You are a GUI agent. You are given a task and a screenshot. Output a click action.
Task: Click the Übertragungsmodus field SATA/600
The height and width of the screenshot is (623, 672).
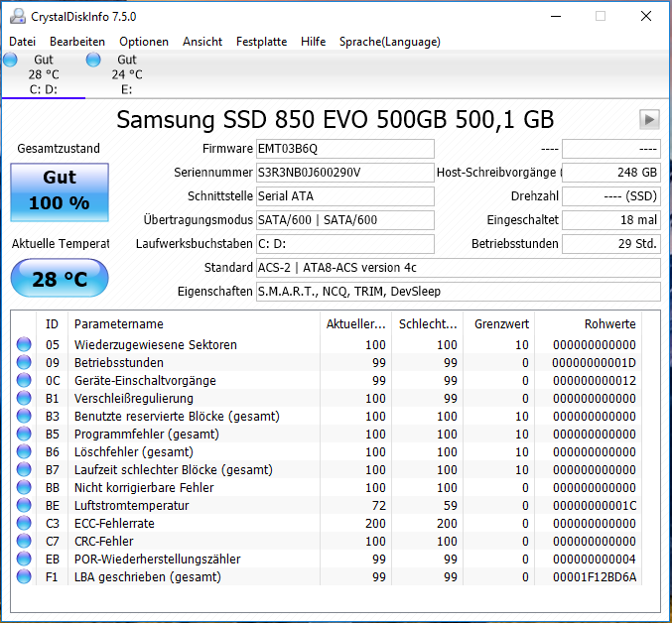pyautogui.click(x=345, y=220)
